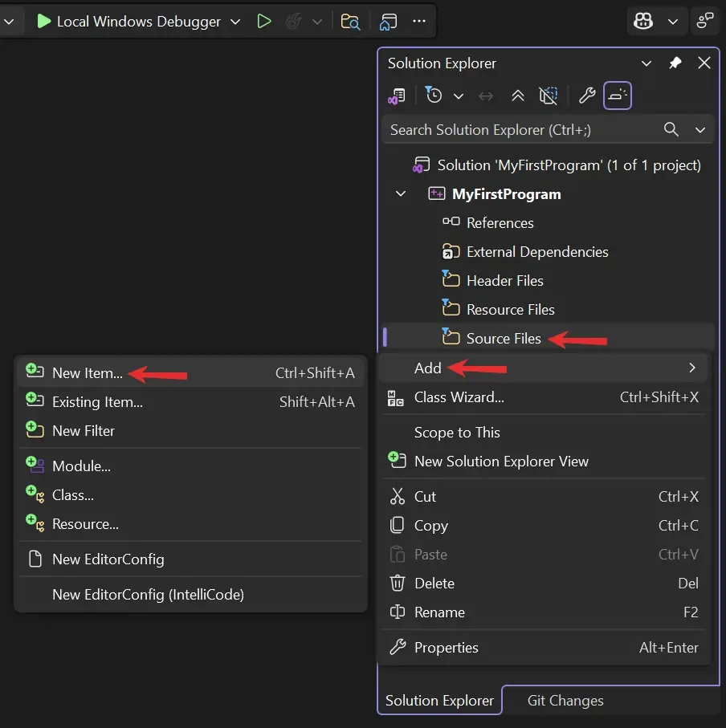The width and height of the screenshot is (726, 728).
Task: Click the chevron at the toolbar's left edge
Action: coord(8,22)
